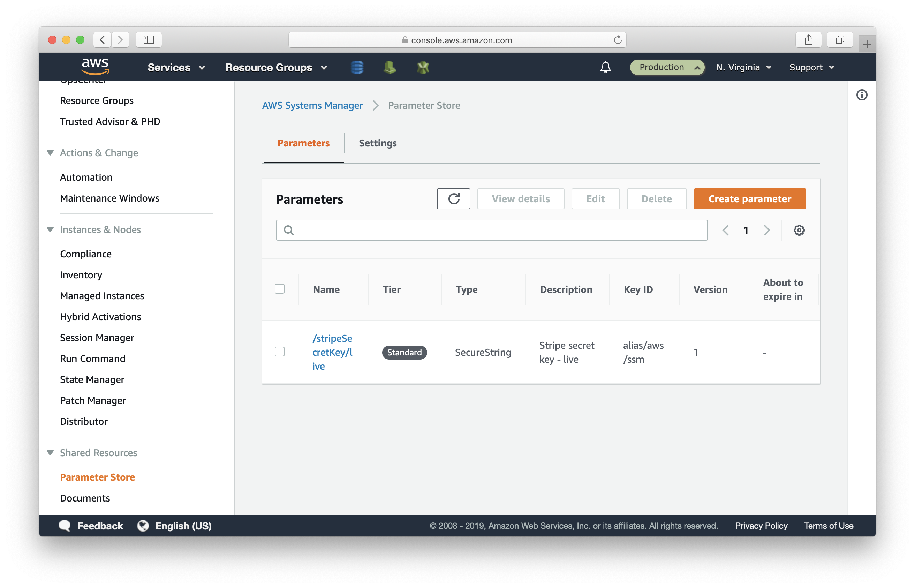
Task: Switch to the Settings tab
Action: coord(377,143)
